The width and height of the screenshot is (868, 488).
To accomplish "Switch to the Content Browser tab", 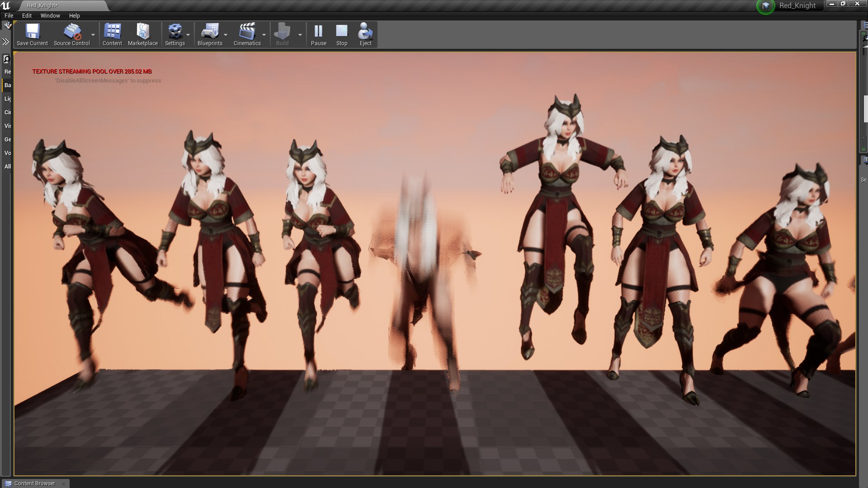I will point(35,483).
